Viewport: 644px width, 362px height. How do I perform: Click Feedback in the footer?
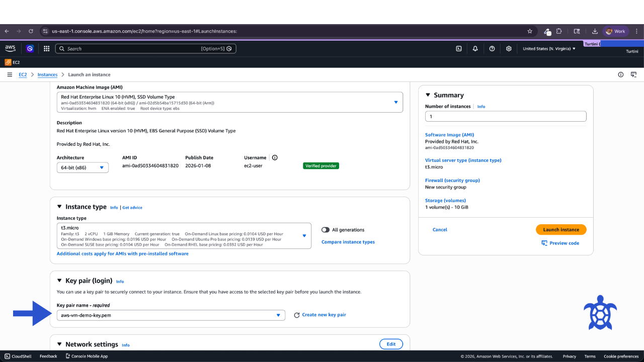click(x=48, y=356)
